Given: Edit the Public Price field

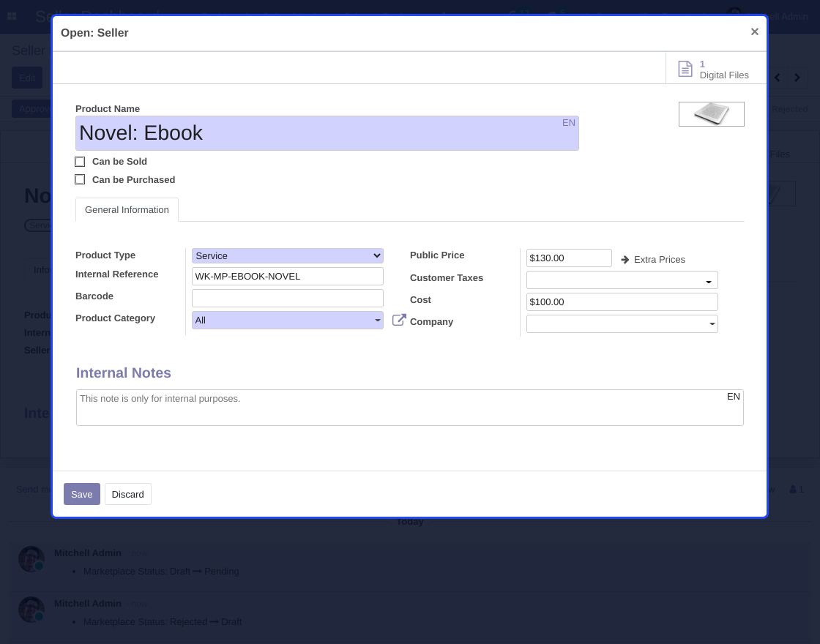Looking at the screenshot, I should (569, 258).
